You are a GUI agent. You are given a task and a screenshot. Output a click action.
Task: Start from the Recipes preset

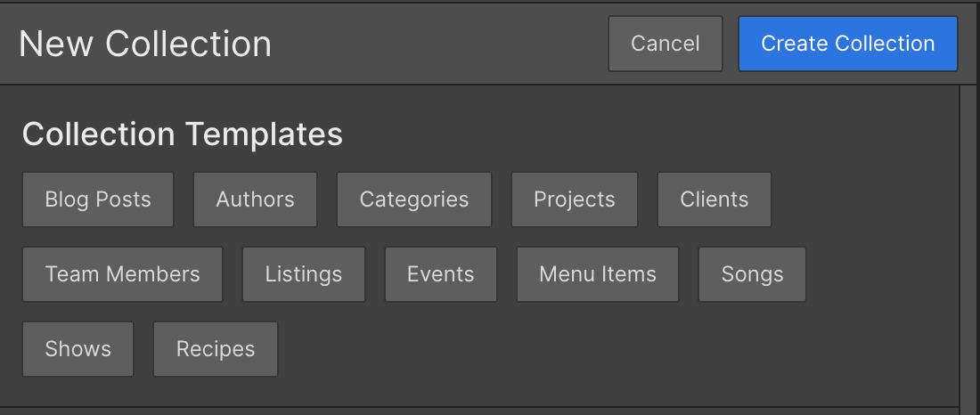click(216, 349)
